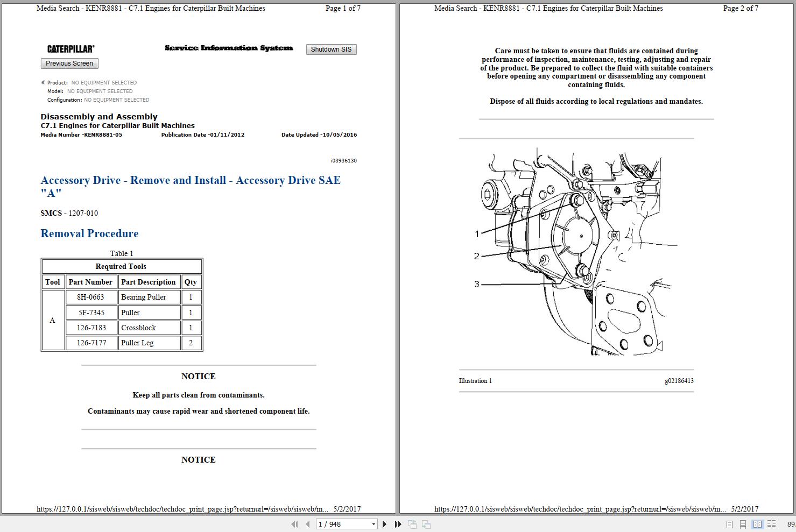
Task: Click the 89 percent zoom indicator
Action: click(791, 524)
